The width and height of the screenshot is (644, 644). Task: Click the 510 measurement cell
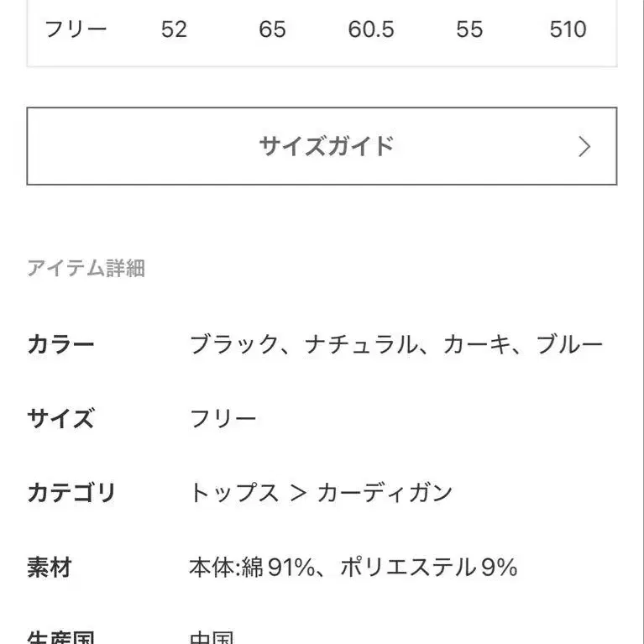568,29
